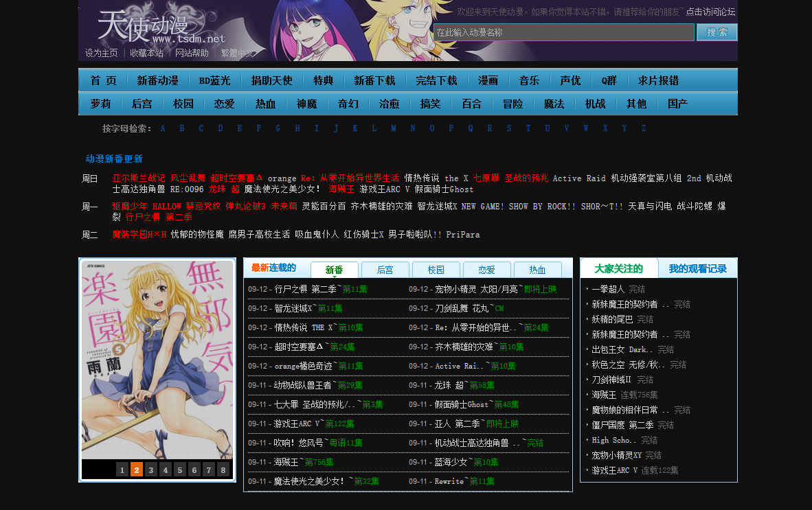Screen dimensions: 812x510
Task: Go to slide 1 in the carousel
Action: [122, 470]
